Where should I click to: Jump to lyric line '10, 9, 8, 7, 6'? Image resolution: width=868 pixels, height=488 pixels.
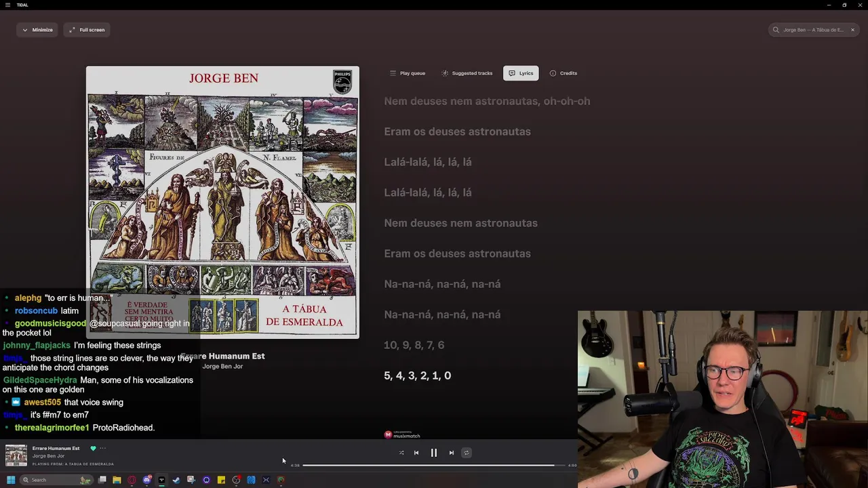pyautogui.click(x=414, y=345)
